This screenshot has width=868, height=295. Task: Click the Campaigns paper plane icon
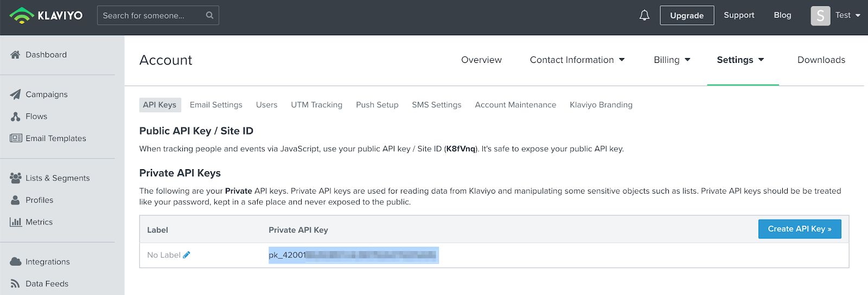click(15, 94)
